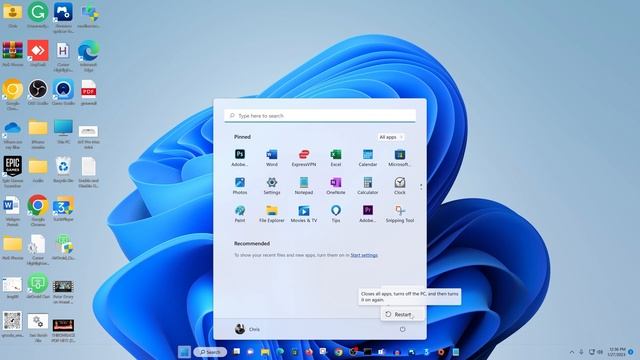
Task: Open the Microsoft Store pinned app
Action: pyautogui.click(x=400, y=158)
